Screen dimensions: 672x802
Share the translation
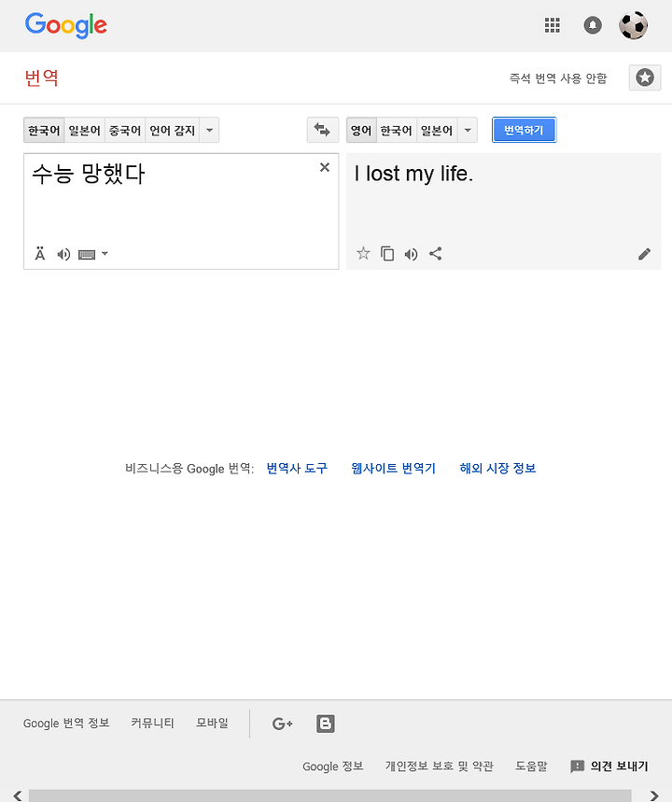pyautogui.click(x=435, y=254)
